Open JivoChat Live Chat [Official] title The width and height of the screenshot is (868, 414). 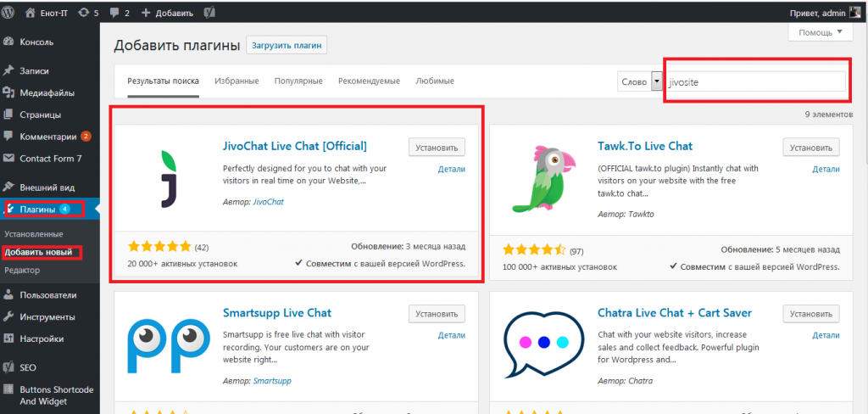pos(294,146)
